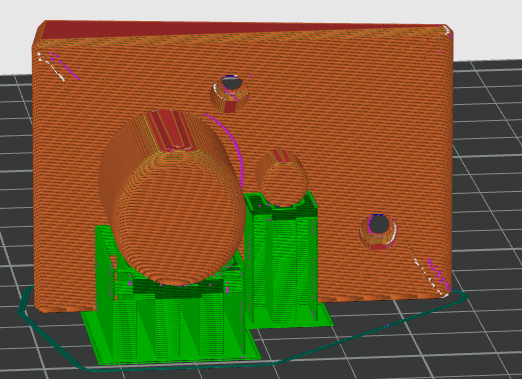The image size is (522, 379).
Task: Select the upper screw hole in the plate
Action: pos(230,94)
